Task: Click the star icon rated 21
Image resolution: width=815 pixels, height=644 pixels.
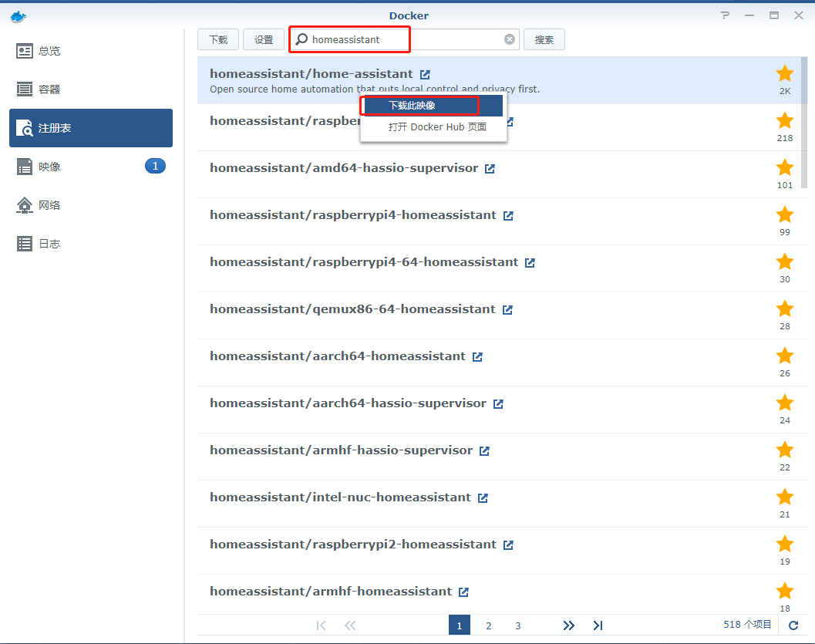Action: (785, 497)
